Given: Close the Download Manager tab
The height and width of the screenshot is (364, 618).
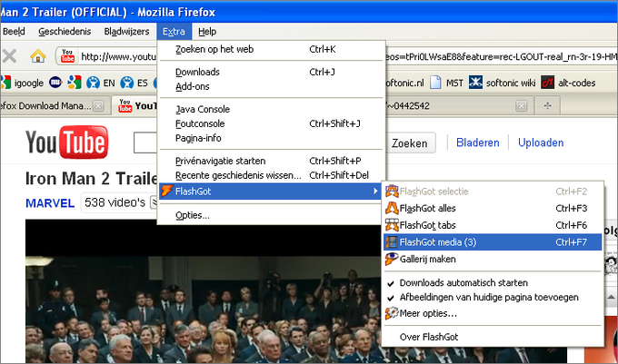Looking at the screenshot, I should 98,106.
